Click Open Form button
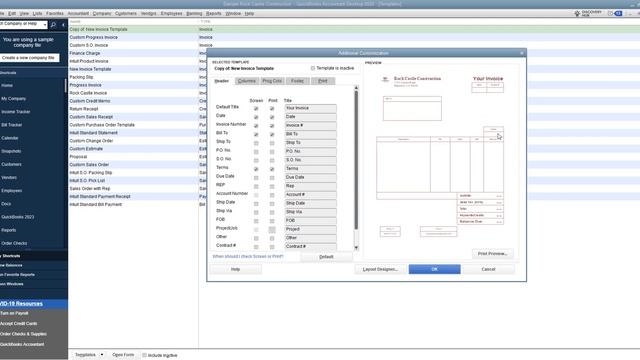Image resolution: width=640 pixels, height=360 pixels. click(x=123, y=355)
